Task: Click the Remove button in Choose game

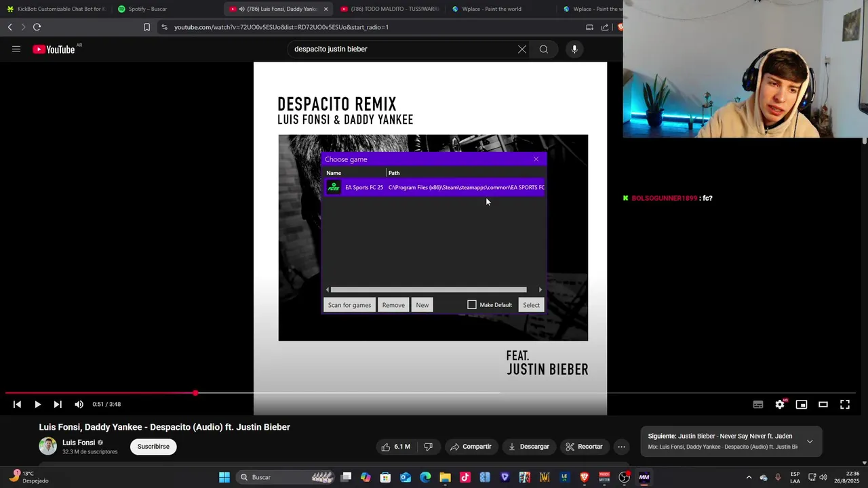Action: [393, 305]
